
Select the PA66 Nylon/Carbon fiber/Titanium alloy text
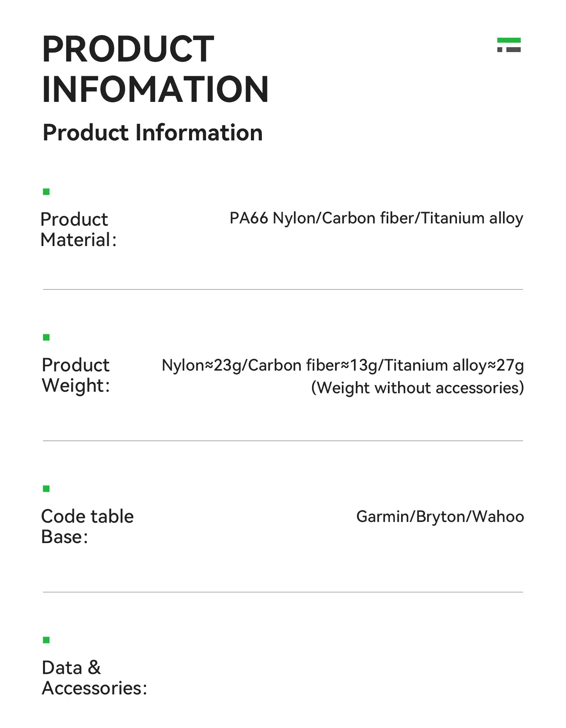click(x=376, y=218)
